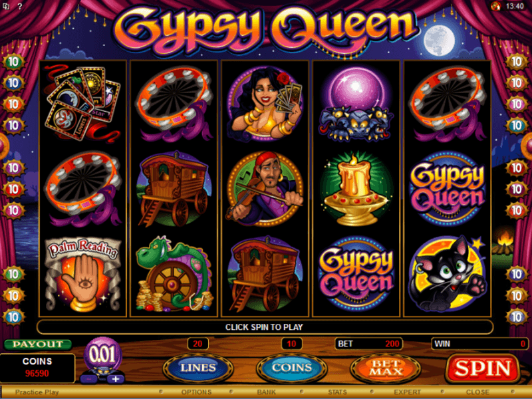This screenshot has width=532, height=399.
Task: Click the violin player symbol
Action: tap(265, 189)
